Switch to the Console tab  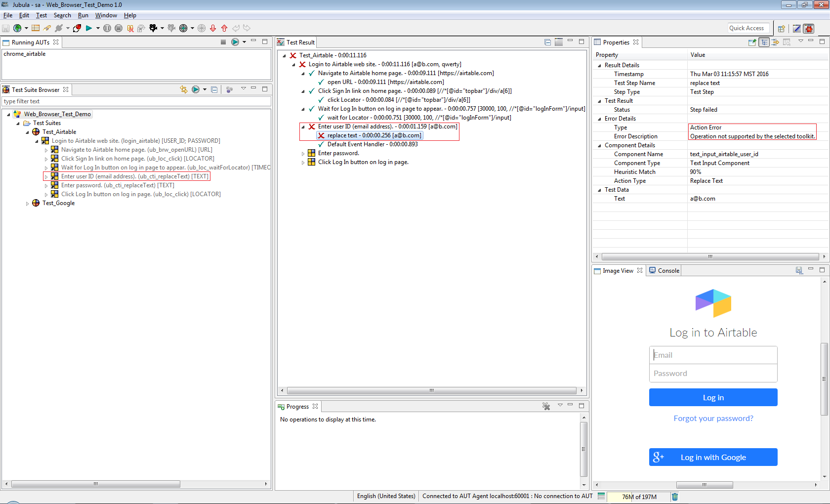point(664,270)
